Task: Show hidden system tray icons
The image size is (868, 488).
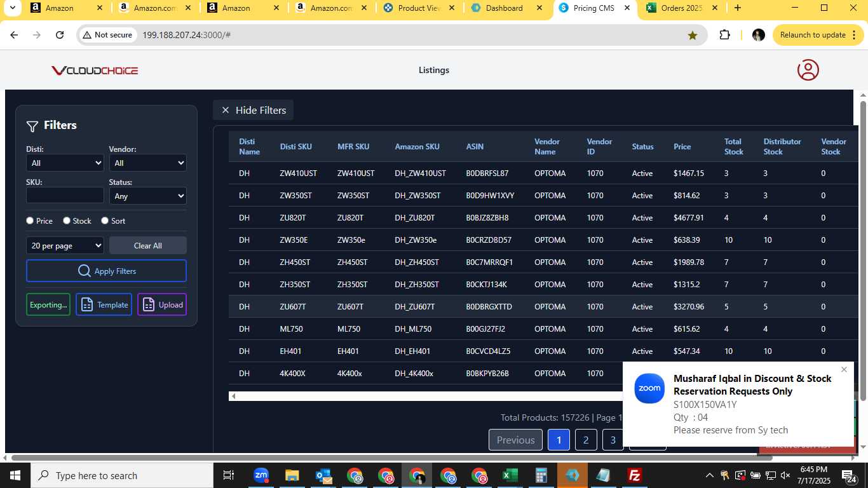Action: tap(710, 475)
